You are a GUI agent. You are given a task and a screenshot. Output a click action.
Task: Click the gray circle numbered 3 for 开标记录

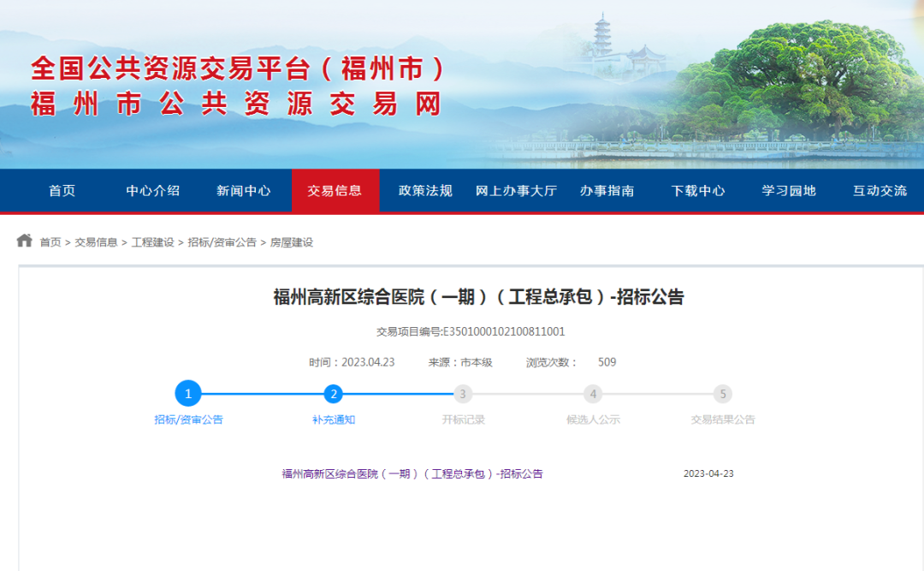click(463, 394)
